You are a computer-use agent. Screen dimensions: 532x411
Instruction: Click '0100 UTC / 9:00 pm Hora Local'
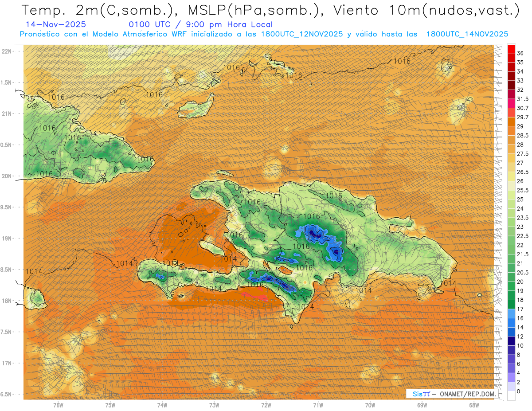click(x=200, y=25)
